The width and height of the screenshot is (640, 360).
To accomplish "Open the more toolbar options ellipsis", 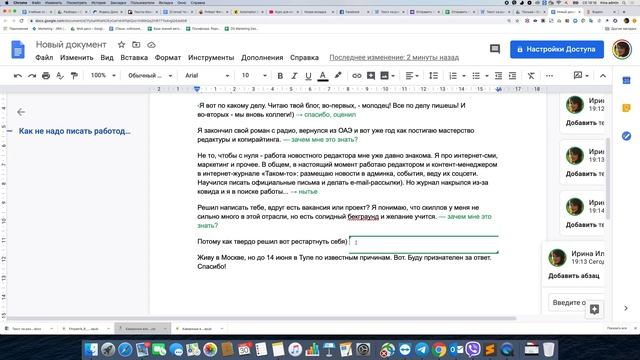I will pos(549,76).
